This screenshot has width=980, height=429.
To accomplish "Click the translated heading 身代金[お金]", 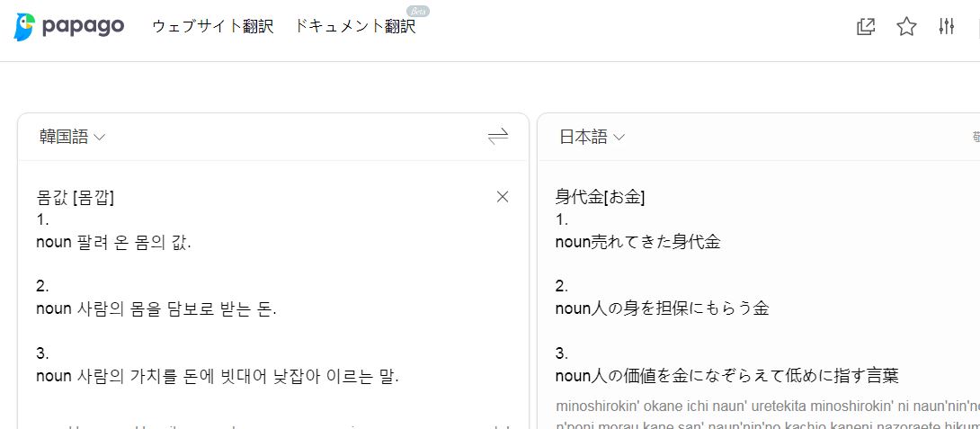I will point(601,197).
